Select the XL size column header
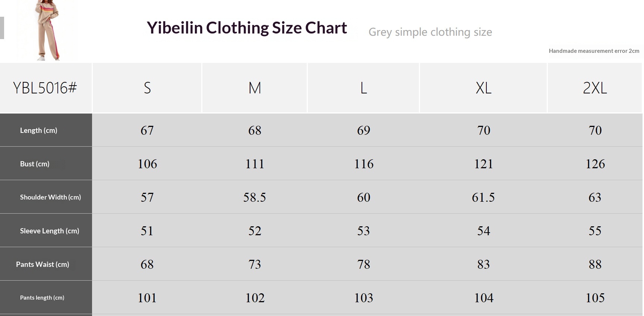 click(483, 88)
